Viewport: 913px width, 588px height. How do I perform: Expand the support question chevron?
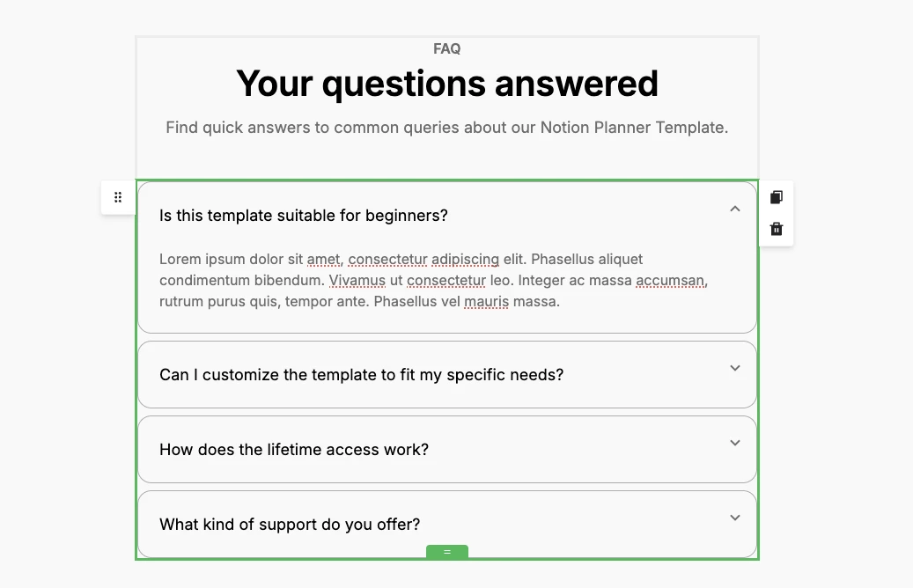point(734,518)
